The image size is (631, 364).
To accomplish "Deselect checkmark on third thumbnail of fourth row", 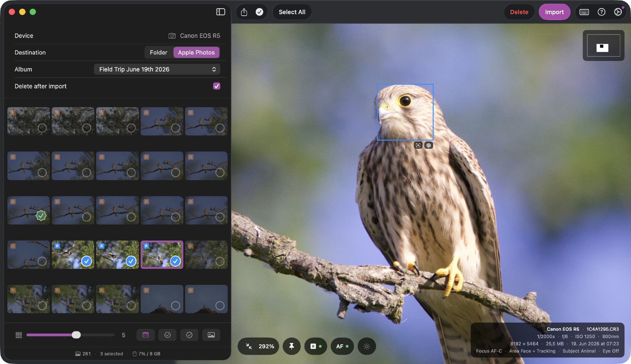I will pos(131,261).
